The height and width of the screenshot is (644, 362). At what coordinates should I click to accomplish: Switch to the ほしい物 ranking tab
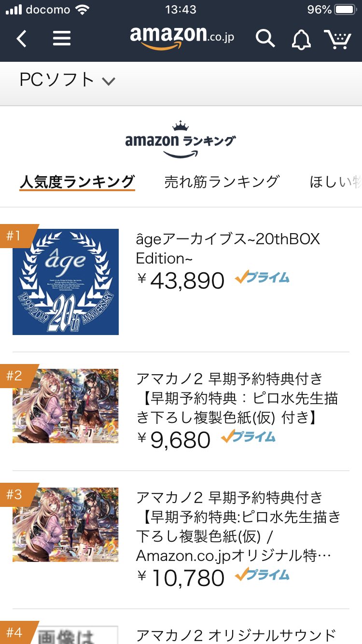(335, 182)
